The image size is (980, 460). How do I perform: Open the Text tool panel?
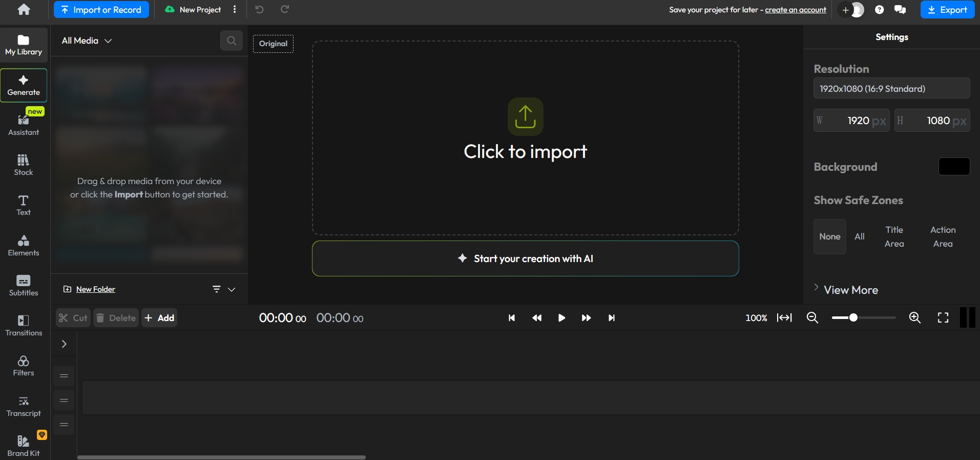click(x=24, y=205)
